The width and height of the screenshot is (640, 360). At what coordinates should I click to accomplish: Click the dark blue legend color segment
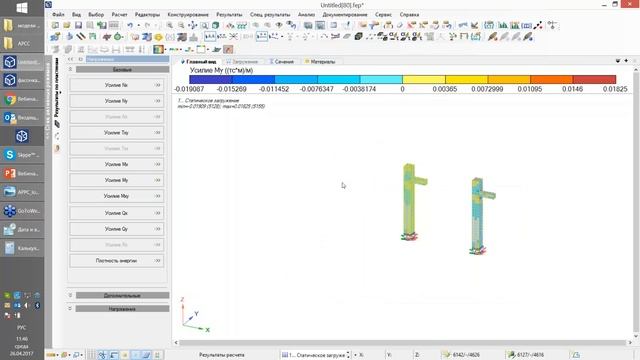tap(211, 79)
